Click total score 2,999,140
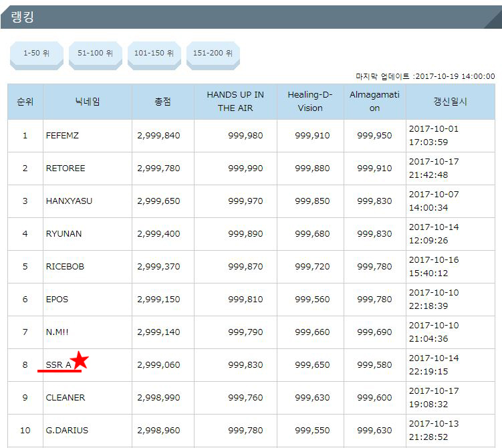The image size is (502, 448). click(x=159, y=332)
